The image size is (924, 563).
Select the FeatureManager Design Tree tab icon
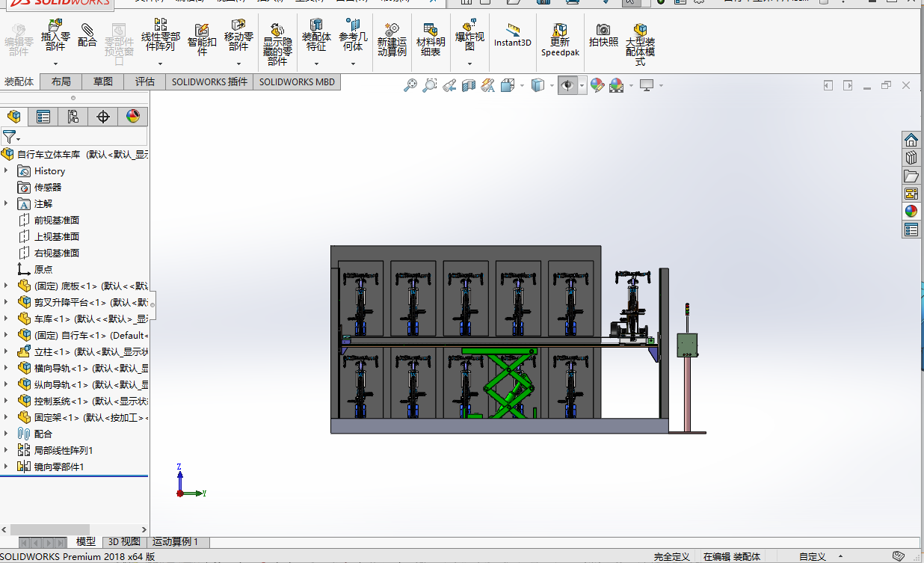click(14, 117)
